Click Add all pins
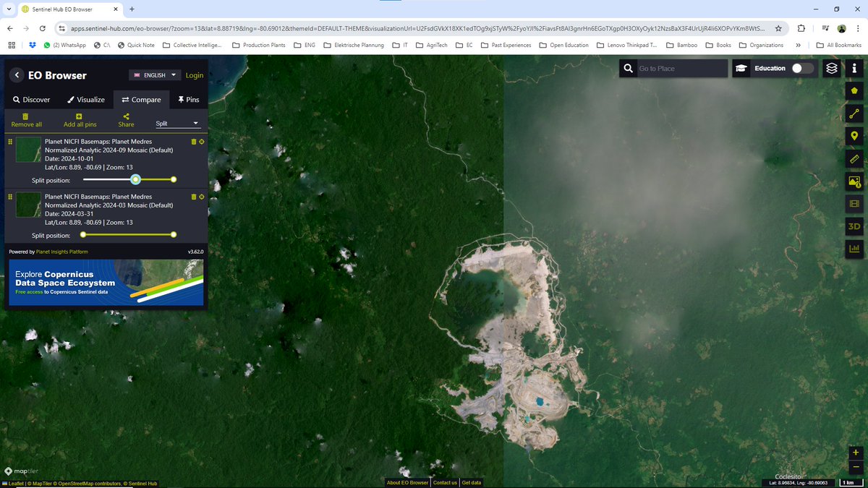The width and height of the screenshot is (868, 488). 80,120
